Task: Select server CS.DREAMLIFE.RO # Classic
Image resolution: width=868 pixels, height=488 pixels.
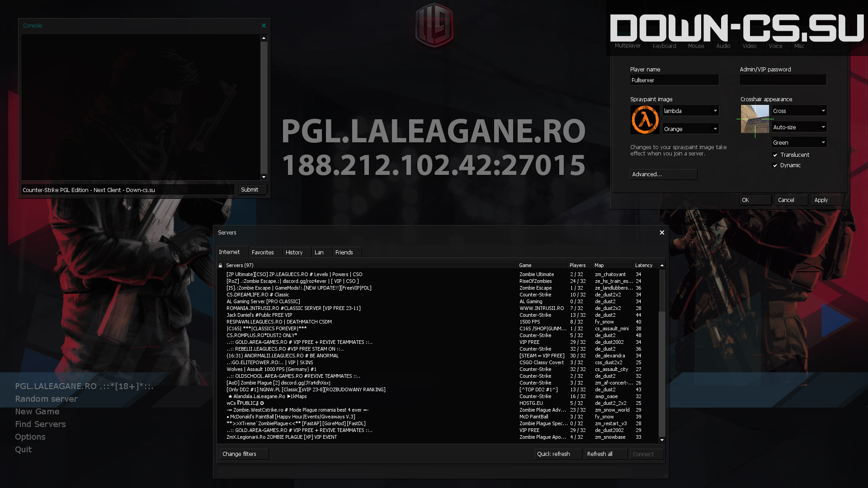Action: (x=438, y=295)
